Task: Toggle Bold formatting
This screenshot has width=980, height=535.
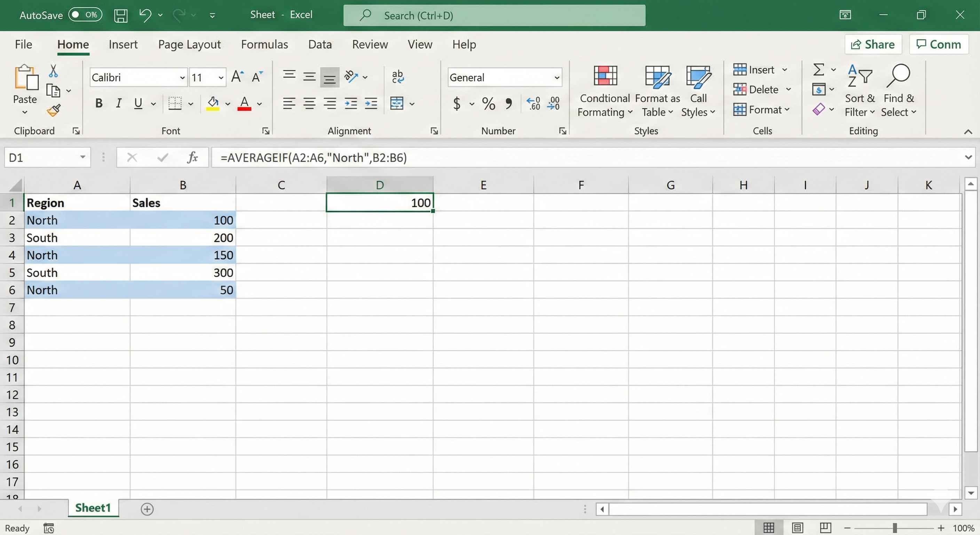Action: coord(99,103)
